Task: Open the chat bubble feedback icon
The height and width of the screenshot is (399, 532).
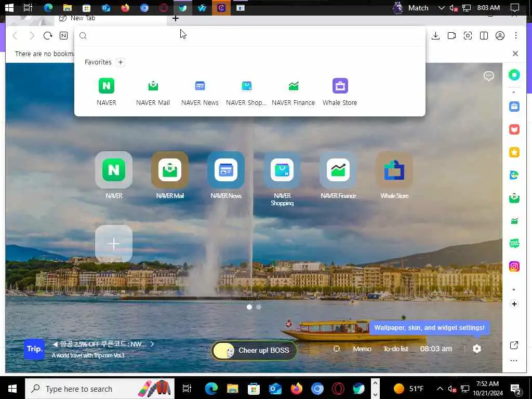Action: tap(488, 76)
